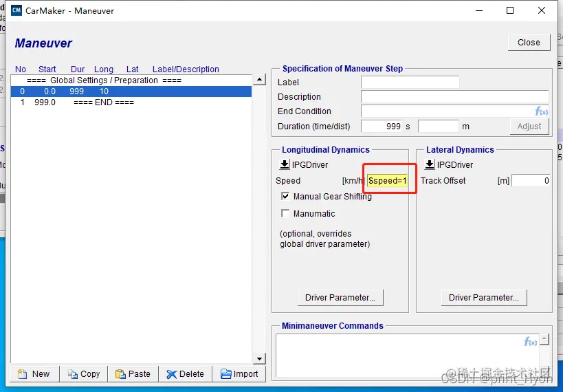Paste a maneuver step
Viewport: 563px width, 392px height.
[133, 374]
